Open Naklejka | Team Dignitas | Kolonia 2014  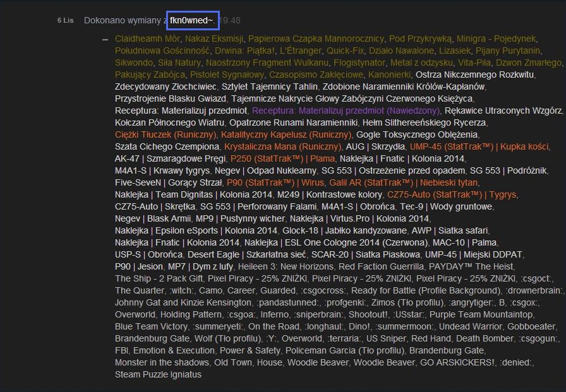193,194
